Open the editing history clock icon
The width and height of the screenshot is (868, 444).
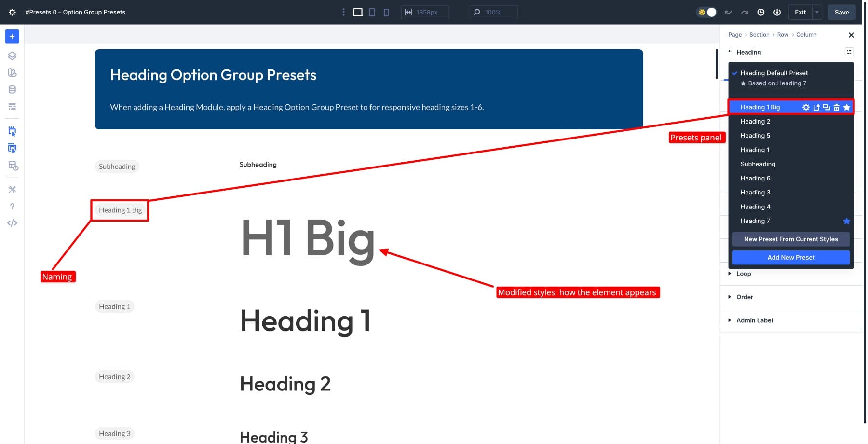coord(760,12)
